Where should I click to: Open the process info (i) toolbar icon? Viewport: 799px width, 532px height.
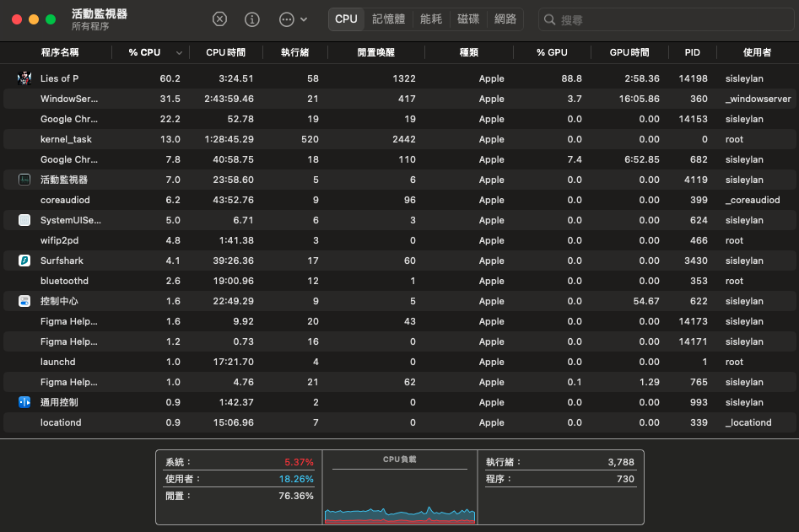(252, 19)
